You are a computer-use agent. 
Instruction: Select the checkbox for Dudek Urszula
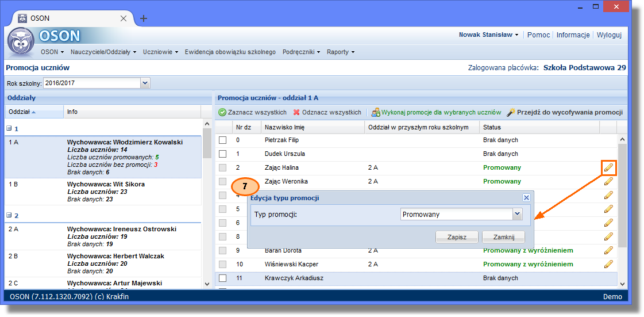(x=222, y=154)
